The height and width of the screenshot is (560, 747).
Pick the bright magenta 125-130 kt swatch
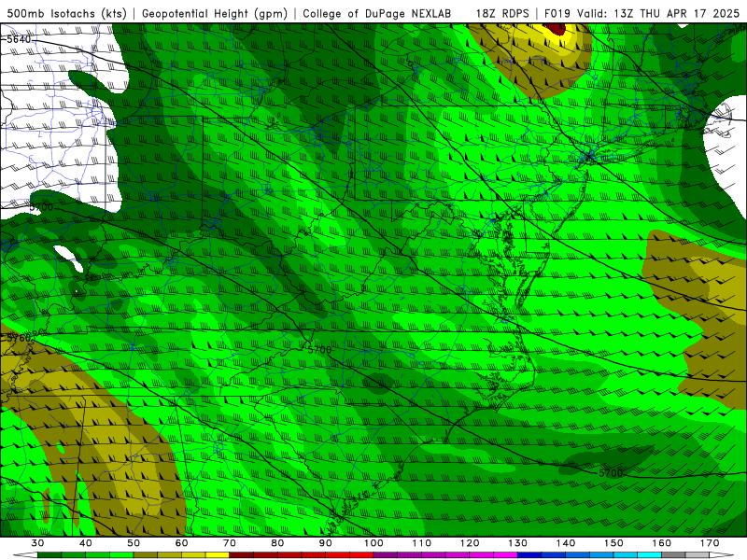tap(505, 555)
